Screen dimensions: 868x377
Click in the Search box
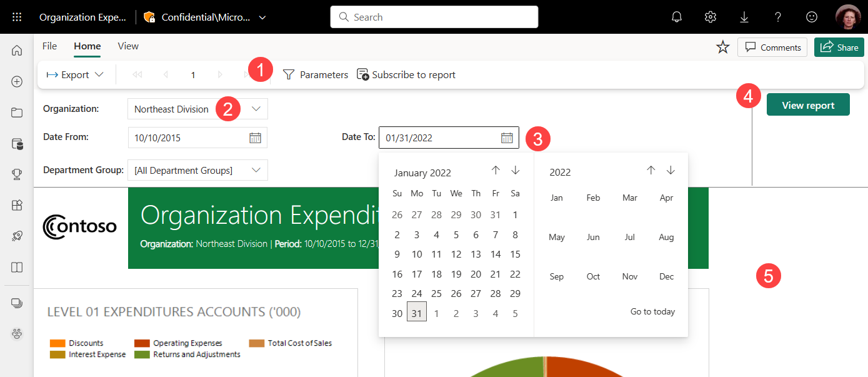[x=434, y=17]
